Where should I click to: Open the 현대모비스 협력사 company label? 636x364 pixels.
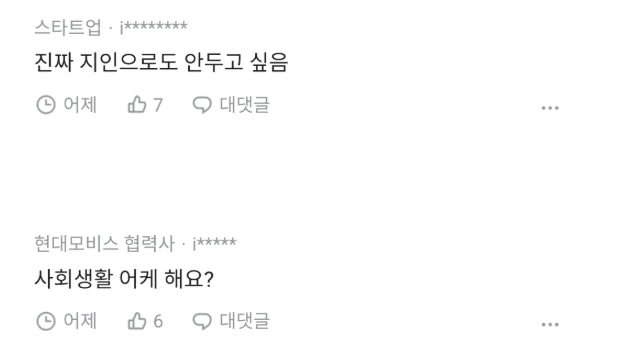[104, 243]
